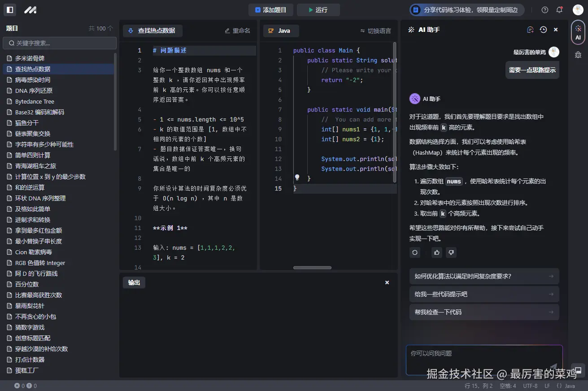Click the MarsCode logo icon
Viewport: 588px width, 391px height.
point(30,9)
